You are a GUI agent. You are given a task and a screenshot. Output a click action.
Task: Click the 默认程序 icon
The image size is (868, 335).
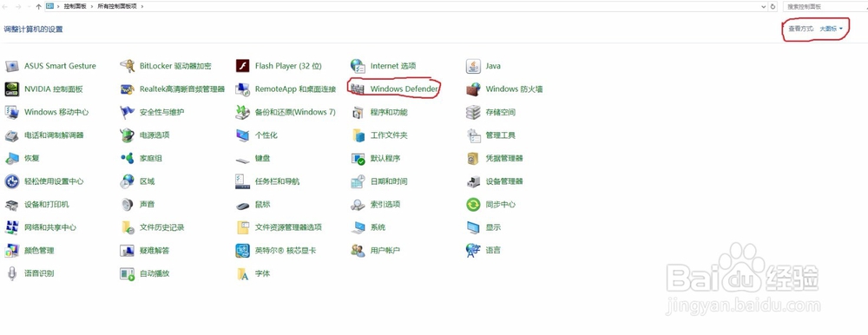point(358,158)
